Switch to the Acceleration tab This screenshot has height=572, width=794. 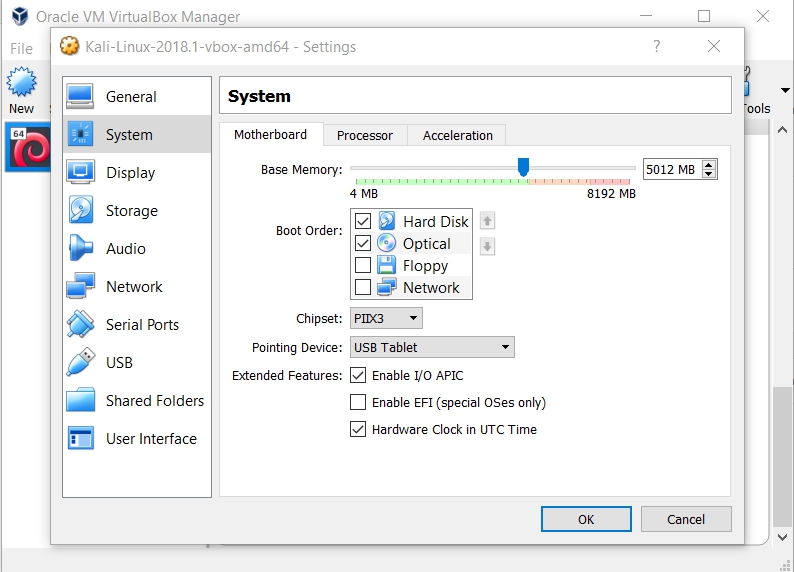click(457, 135)
